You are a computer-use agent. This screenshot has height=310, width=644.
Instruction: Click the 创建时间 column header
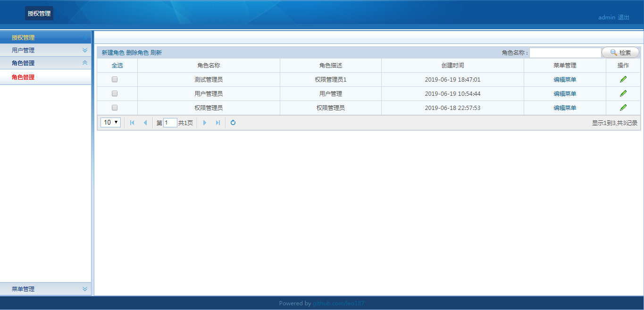452,66
